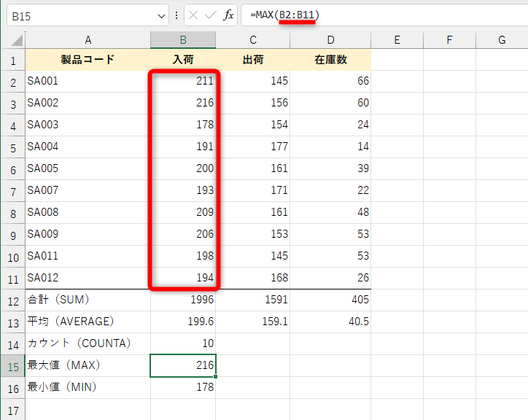The image size is (528, 420).
Task: Select the 入荷 value 194 cell
Action: pyautogui.click(x=183, y=279)
